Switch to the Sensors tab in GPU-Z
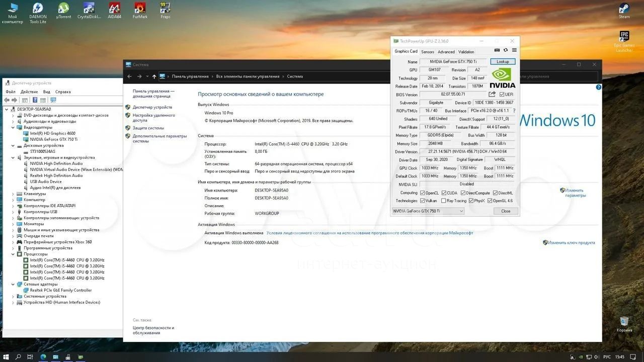644x362 pixels. point(428,52)
